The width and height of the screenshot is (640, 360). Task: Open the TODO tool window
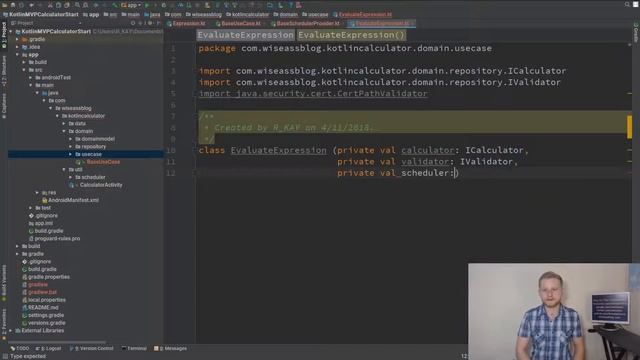coord(20,349)
